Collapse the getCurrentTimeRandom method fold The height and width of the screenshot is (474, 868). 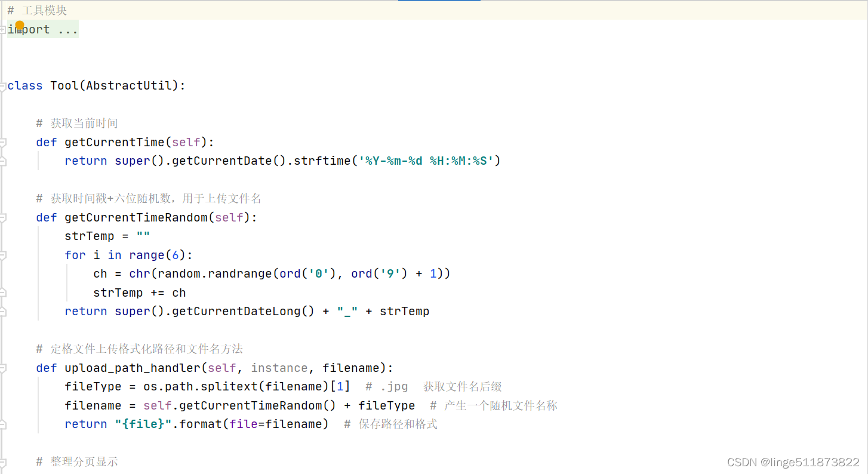click(2, 217)
